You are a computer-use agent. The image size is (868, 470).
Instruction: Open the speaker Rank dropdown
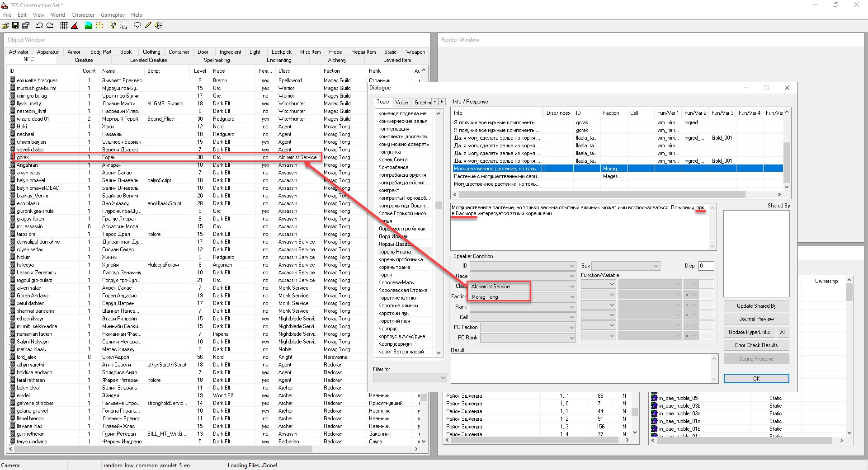tap(523, 307)
